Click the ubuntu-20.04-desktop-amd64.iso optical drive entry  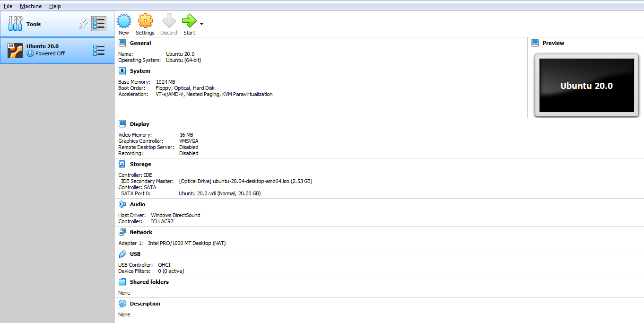[245, 181]
